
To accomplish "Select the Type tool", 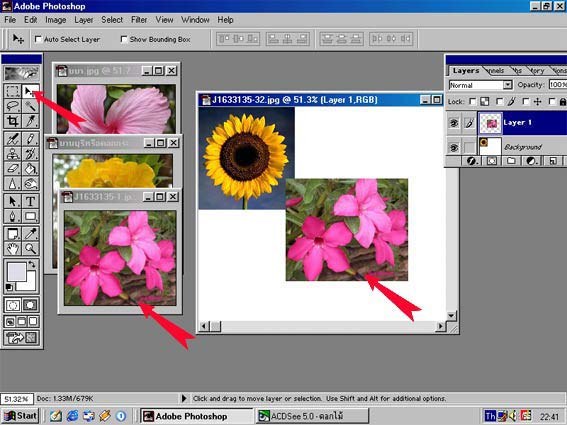I will pos(30,201).
